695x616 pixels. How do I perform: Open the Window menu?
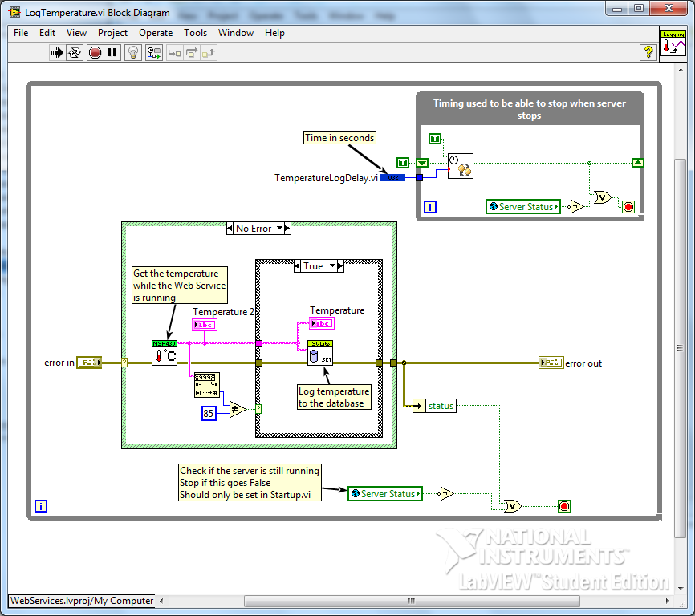(x=236, y=33)
